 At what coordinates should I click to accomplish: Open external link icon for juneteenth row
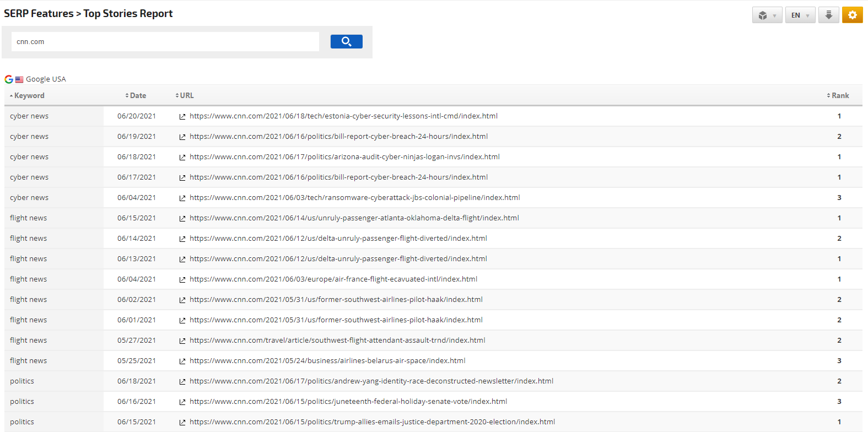click(x=182, y=402)
